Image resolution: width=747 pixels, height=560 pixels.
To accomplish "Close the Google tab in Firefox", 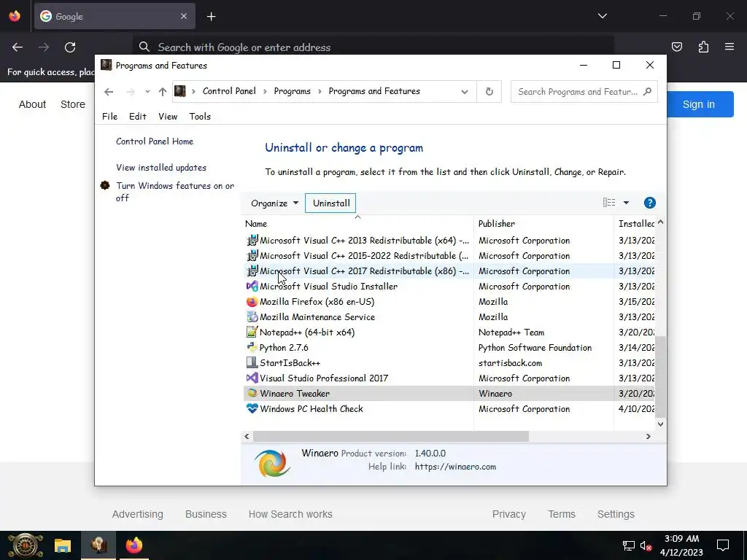I will tap(184, 16).
